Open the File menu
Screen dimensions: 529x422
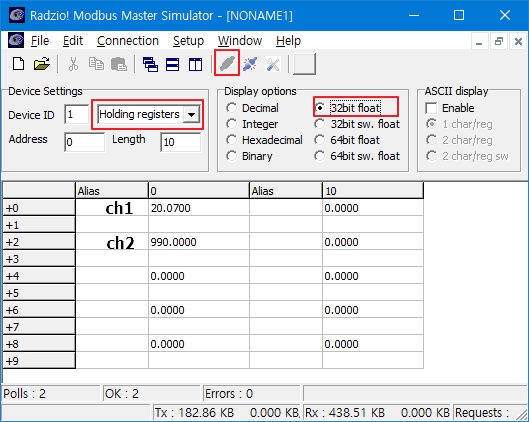(40, 41)
